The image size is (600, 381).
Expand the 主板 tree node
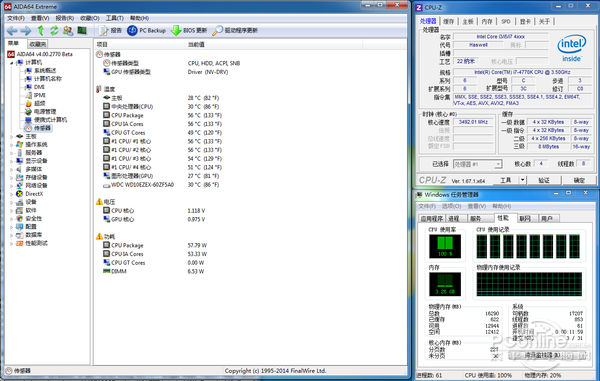(x=11, y=136)
